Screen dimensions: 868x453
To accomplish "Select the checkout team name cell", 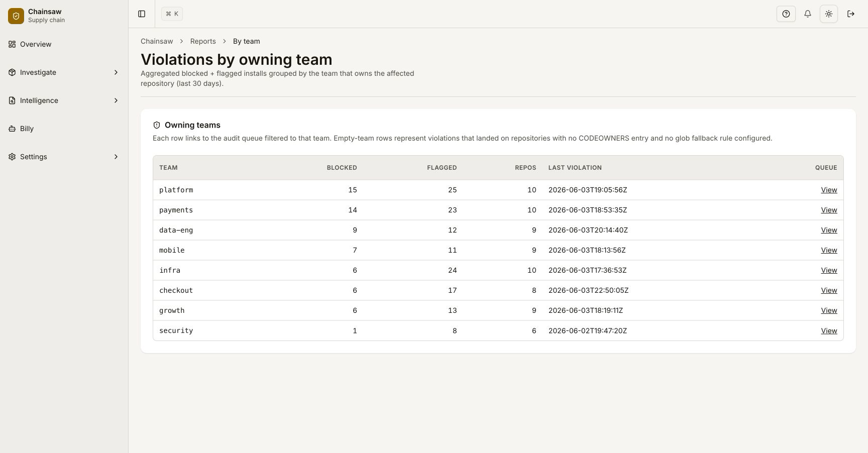I will [176, 290].
